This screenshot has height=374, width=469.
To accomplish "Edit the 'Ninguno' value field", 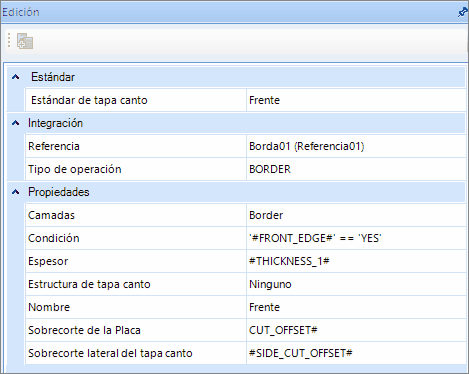I will click(x=356, y=284).
